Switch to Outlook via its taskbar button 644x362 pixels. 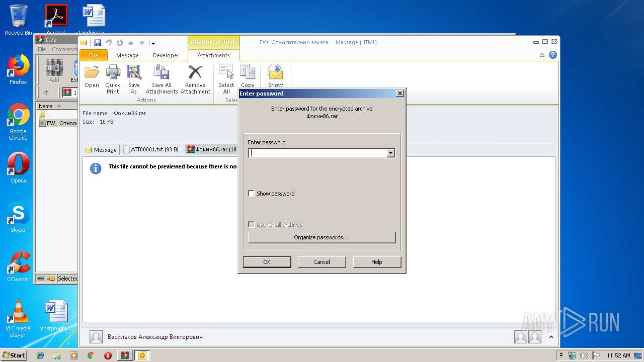tap(142, 355)
